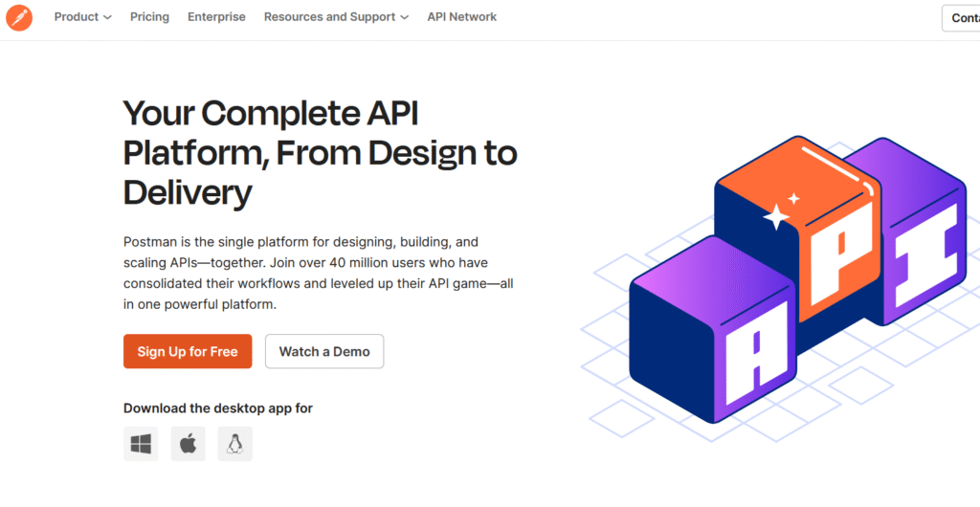Open the Pricing page
This screenshot has height=507, width=980.
(149, 17)
